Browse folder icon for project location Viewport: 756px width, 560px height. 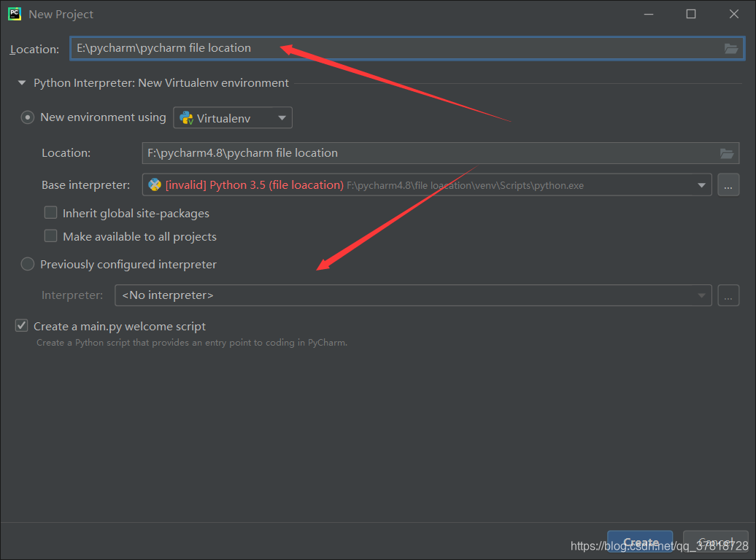pos(731,49)
